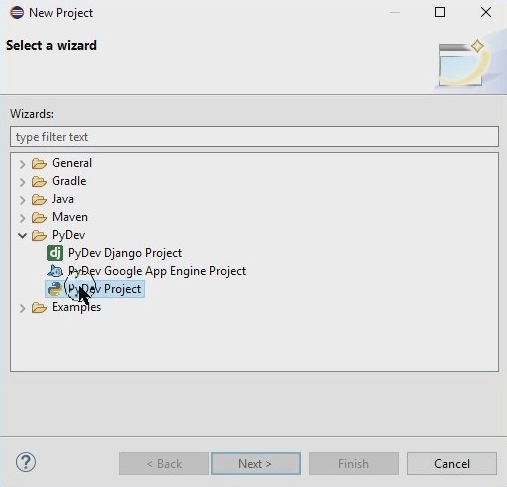Click the Next button

pyautogui.click(x=256, y=463)
